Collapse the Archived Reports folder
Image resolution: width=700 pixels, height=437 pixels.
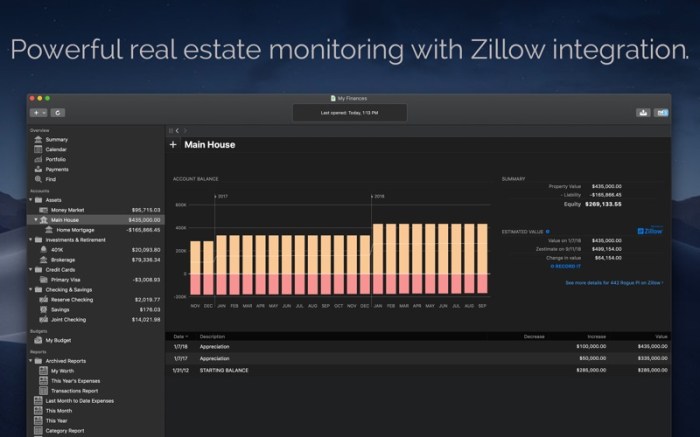pos(31,361)
